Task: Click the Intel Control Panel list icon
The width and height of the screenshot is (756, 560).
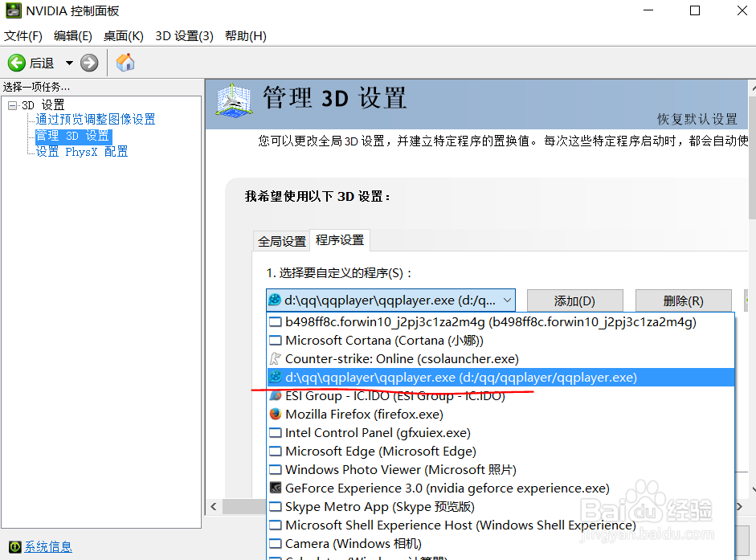Action: point(276,432)
